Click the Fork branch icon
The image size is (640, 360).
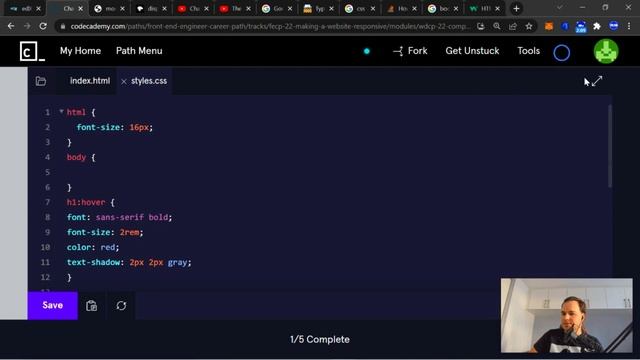pyautogui.click(x=398, y=51)
